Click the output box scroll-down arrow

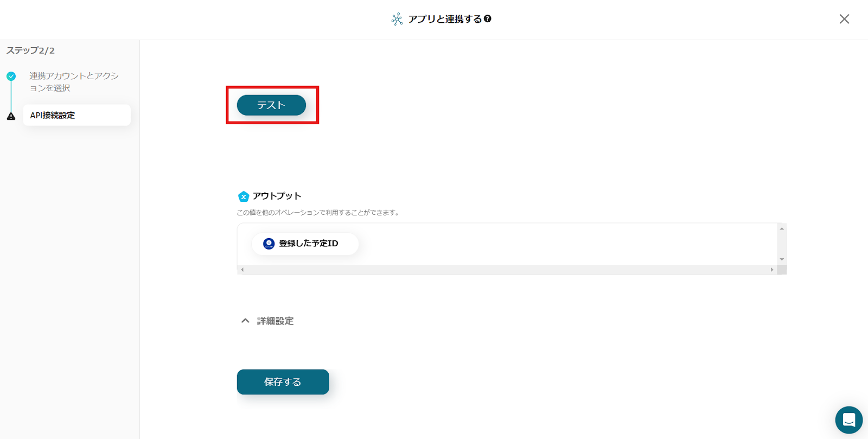782,259
